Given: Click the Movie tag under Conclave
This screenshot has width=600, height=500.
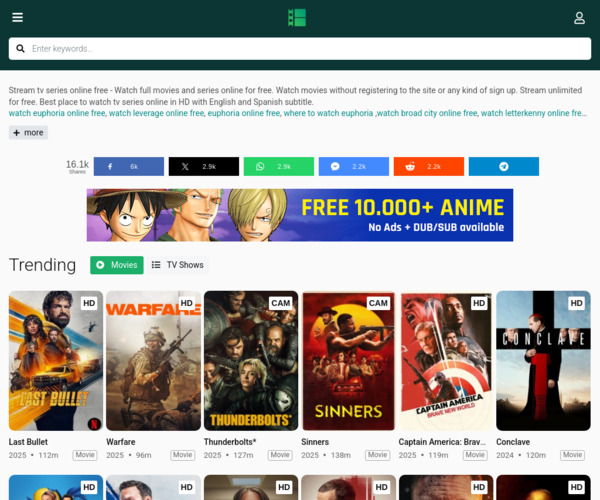Looking at the screenshot, I should click(572, 455).
